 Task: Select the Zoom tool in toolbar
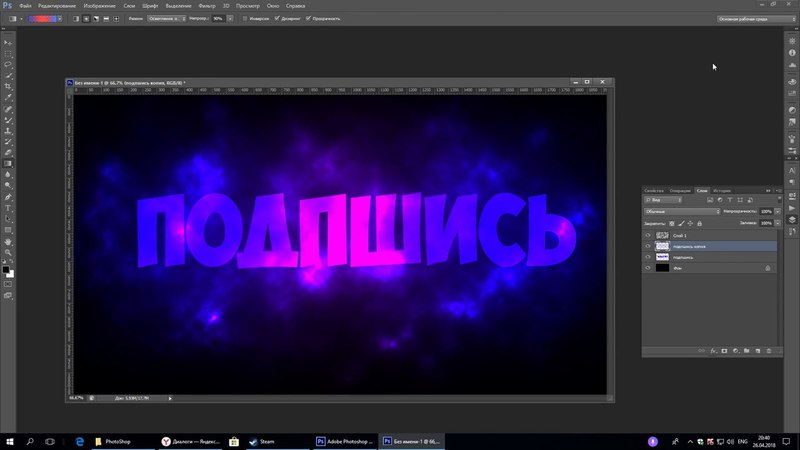click(x=9, y=252)
